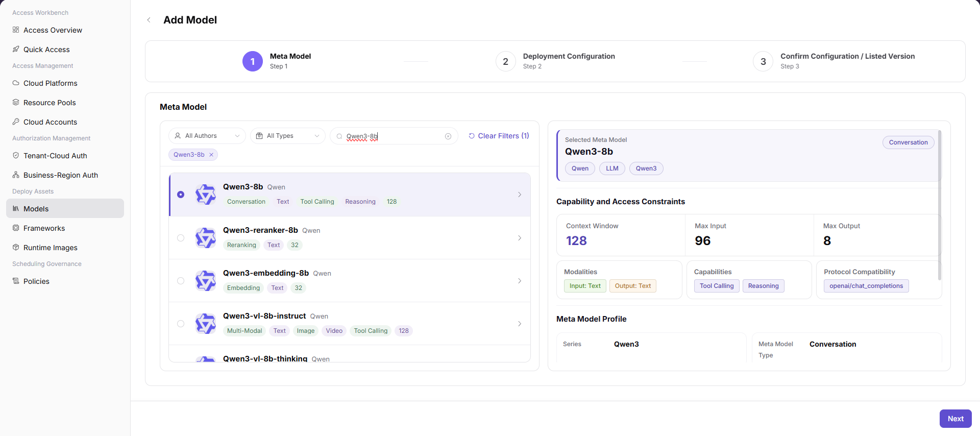Click the details panel vertical scrollbar
980x436 pixels.
940,205
